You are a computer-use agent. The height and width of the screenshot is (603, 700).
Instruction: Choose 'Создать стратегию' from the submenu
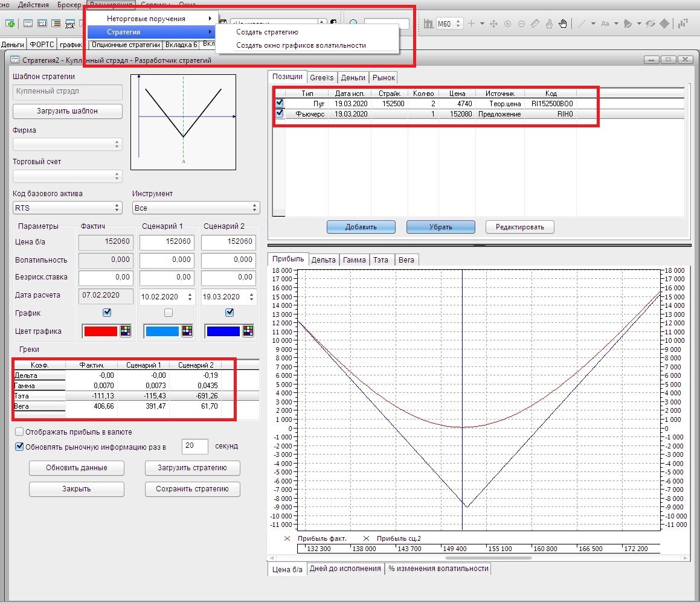coord(267,32)
